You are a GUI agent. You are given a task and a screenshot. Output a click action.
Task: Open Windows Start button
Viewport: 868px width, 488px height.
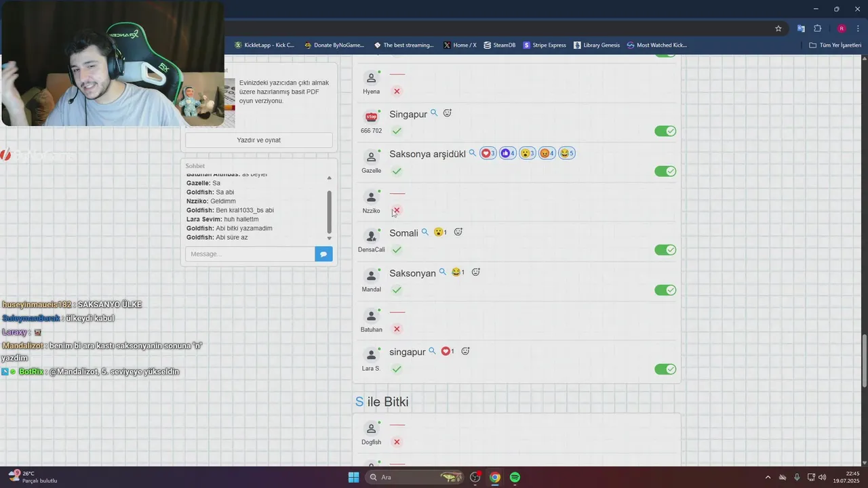(353, 477)
